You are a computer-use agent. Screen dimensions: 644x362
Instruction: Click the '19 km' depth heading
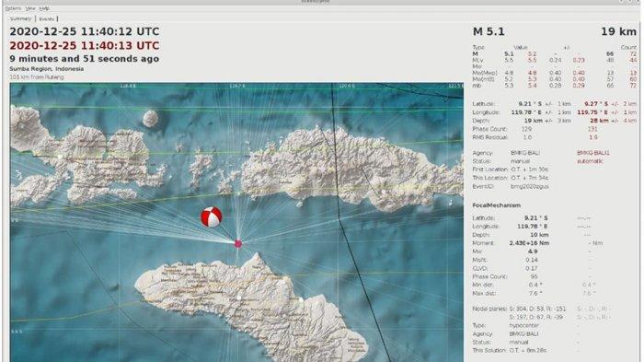tap(618, 31)
